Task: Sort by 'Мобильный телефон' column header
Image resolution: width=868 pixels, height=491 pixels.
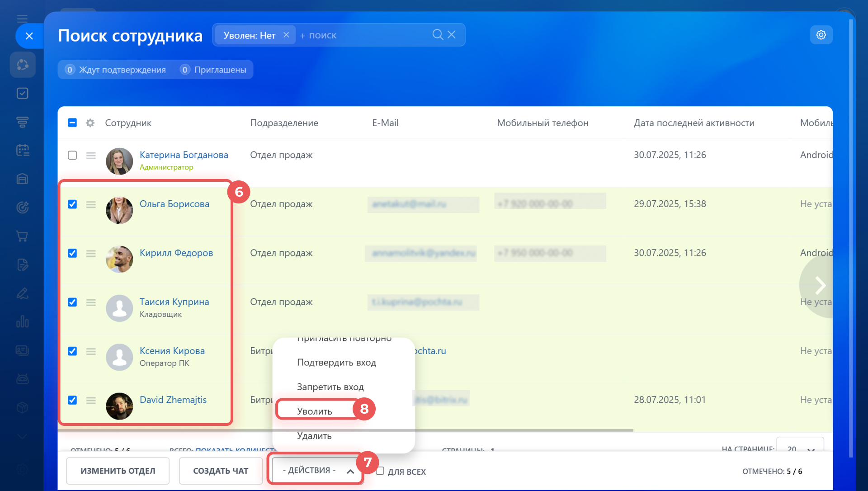Action: [x=542, y=123]
